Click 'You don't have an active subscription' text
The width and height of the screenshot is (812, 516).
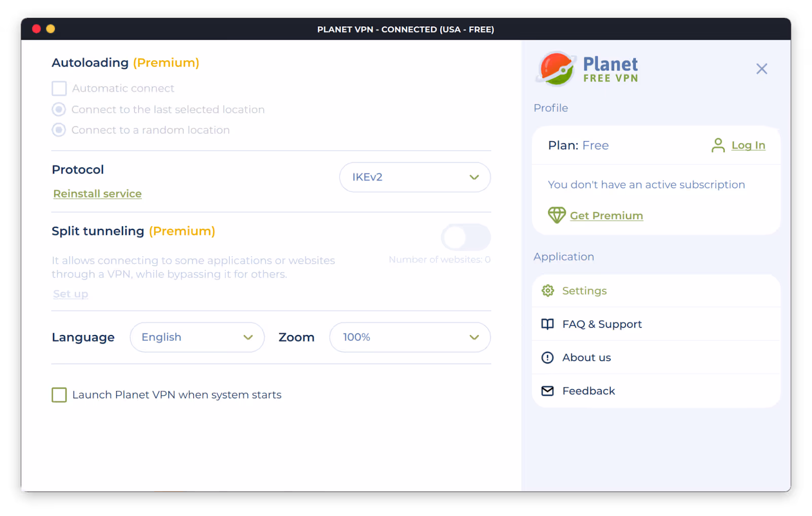point(646,185)
